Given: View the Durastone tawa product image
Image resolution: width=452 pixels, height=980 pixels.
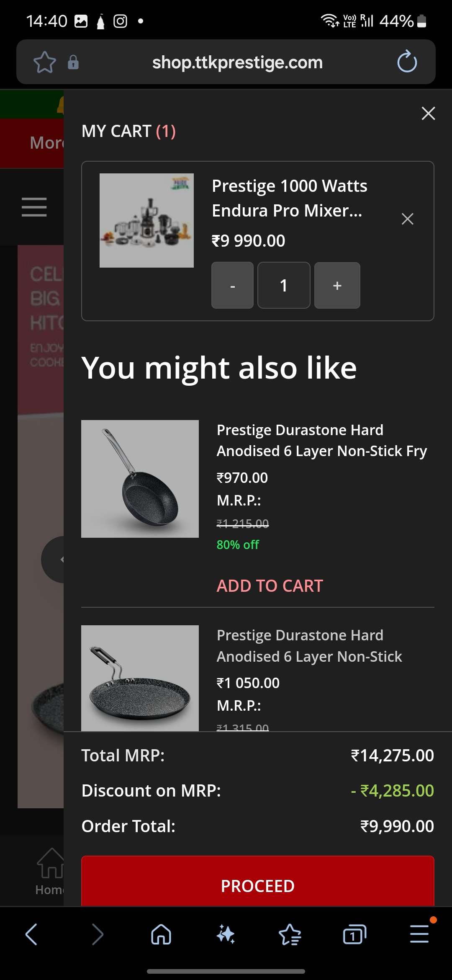Looking at the screenshot, I should coord(140,678).
